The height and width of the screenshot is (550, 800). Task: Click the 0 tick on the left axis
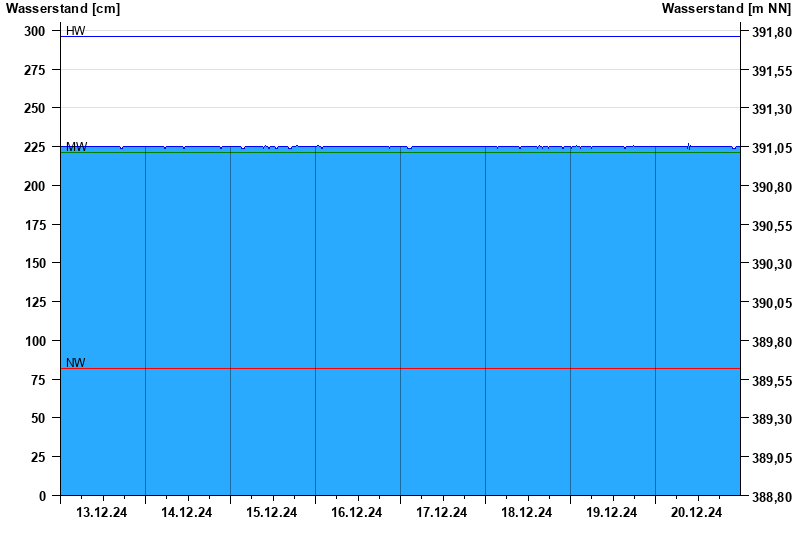point(42,496)
